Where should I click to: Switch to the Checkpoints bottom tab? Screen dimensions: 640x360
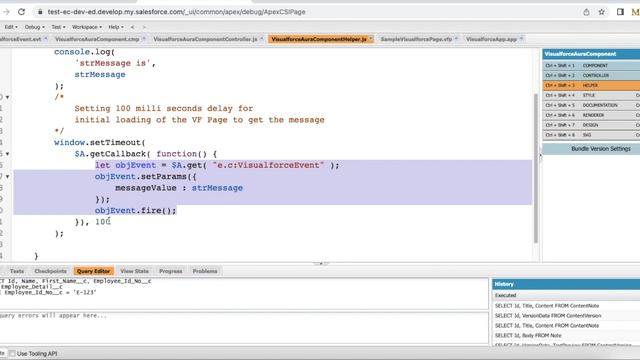[x=50, y=271]
